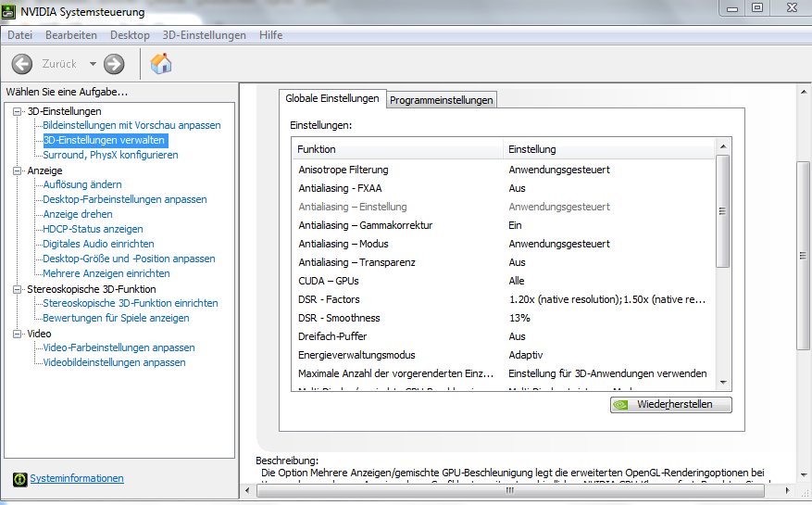Open Desktop-Größe und -Position anpassen
812x505 pixels.
click(x=129, y=259)
